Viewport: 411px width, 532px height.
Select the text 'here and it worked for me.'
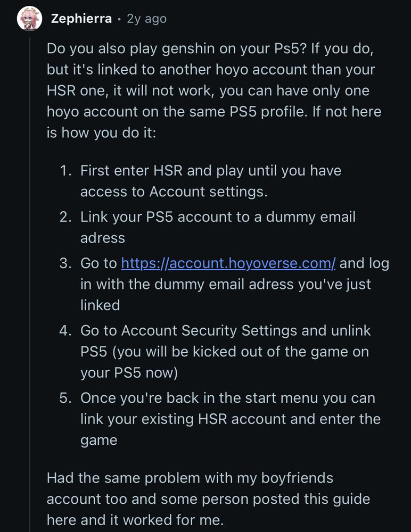(x=135, y=520)
